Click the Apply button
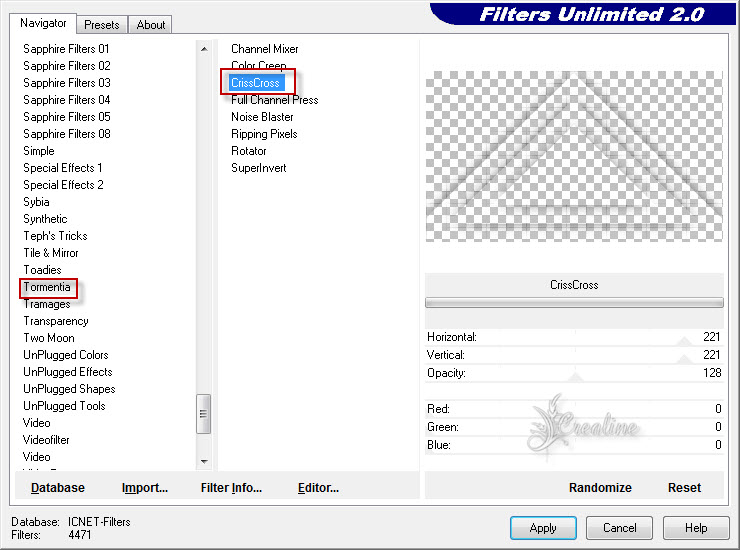This screenshot has width=740, height=550. pos(543,528)
